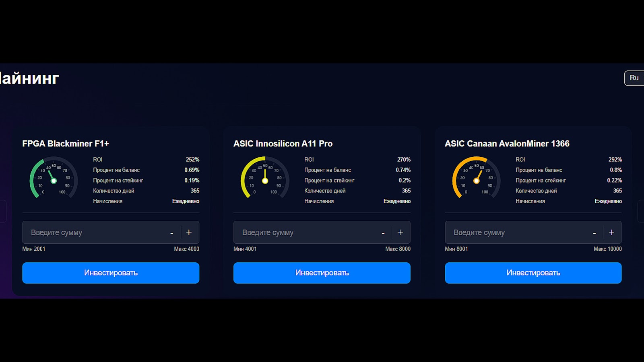Select the FPGA Blackminer F1+ title
This screenshot has height=362, width=644.
(66, 144)
